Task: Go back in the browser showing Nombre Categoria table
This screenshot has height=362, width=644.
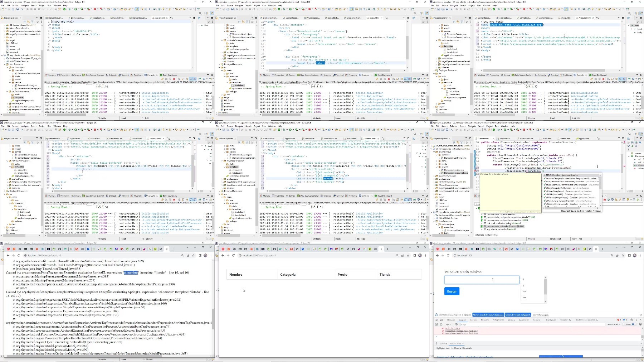Action: click(223, 255)
